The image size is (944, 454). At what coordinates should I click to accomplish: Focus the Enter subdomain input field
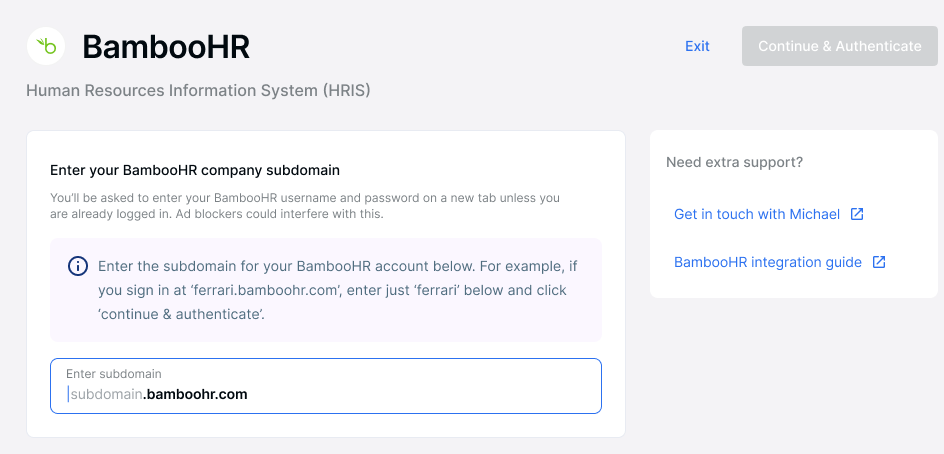pos(326,386)
